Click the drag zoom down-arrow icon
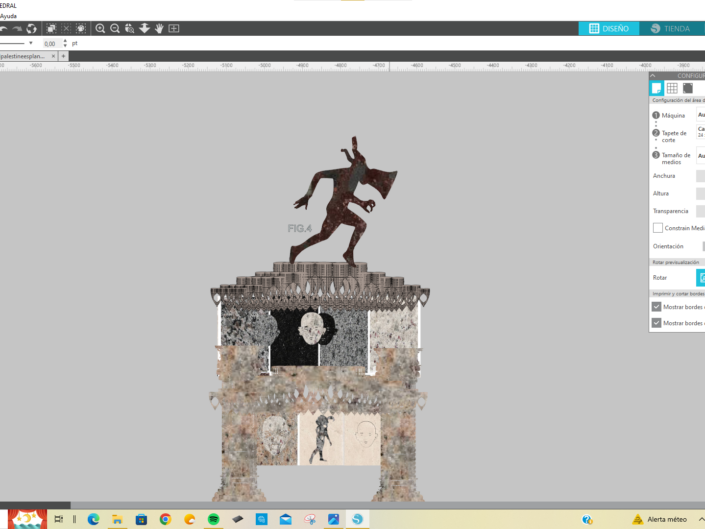The height and width of the screenshot is (529, 705). tap(144, 29)
